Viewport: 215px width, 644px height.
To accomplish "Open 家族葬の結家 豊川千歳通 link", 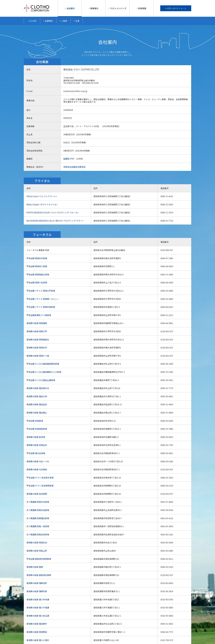I will coord(38,608).
